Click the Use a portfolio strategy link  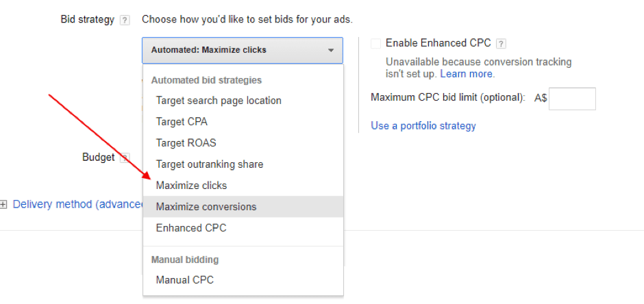click(x=423, y=126)
